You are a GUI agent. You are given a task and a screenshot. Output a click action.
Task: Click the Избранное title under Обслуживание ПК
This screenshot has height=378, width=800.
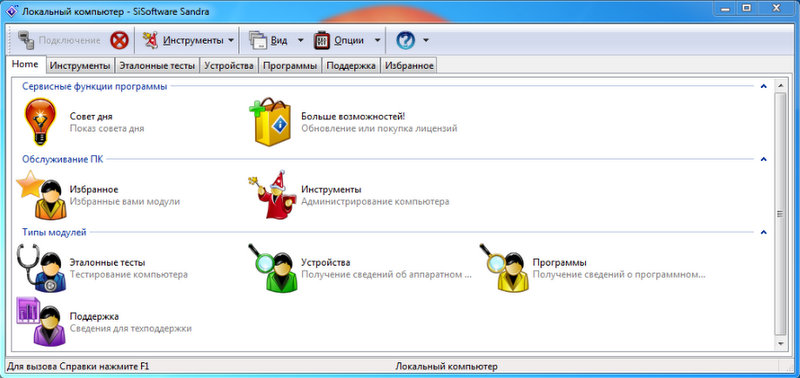(94, 190)
